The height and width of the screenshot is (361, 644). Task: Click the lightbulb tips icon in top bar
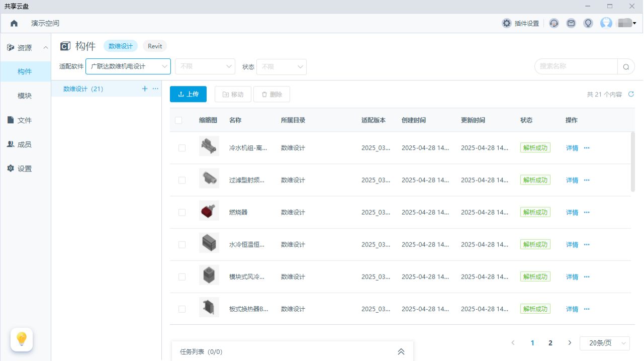point(588,23)
